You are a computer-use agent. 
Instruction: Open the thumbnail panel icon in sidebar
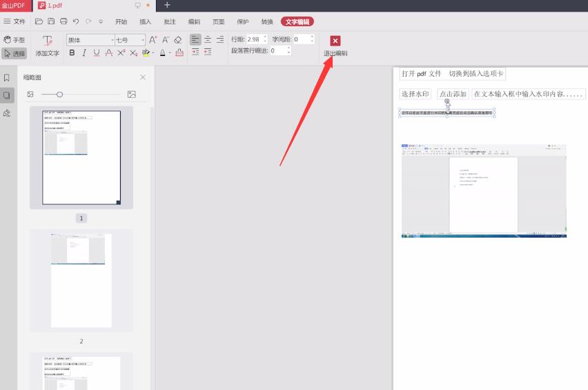click(7, 95)
